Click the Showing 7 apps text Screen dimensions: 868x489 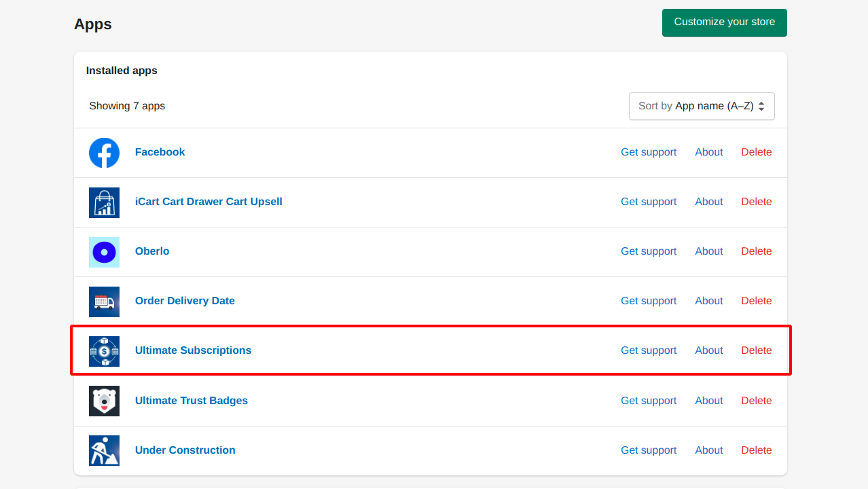click(x=127, y=106)
